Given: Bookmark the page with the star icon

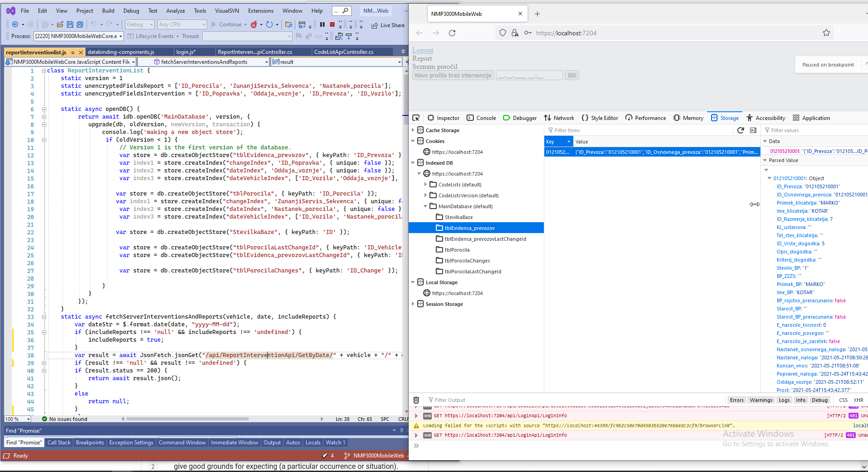Looking at the screenshot, I should pyautogui.click(x=826, y=33).
